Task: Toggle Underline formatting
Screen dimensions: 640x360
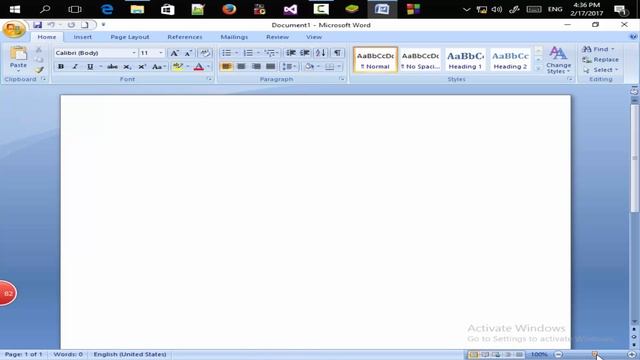Action: [x=90, y=67]
